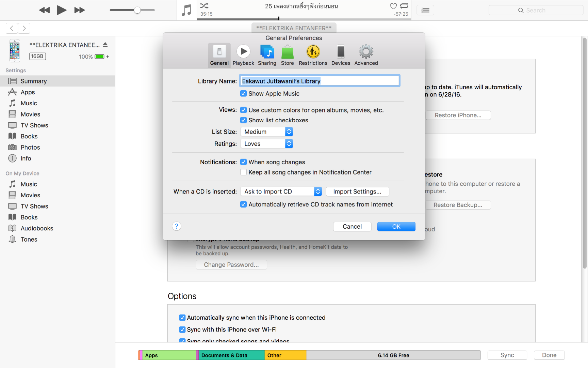This screenshot has width=588, height=368.
Task: Toggle Use custom colors checkbox
Action: [x=243, y=110]
